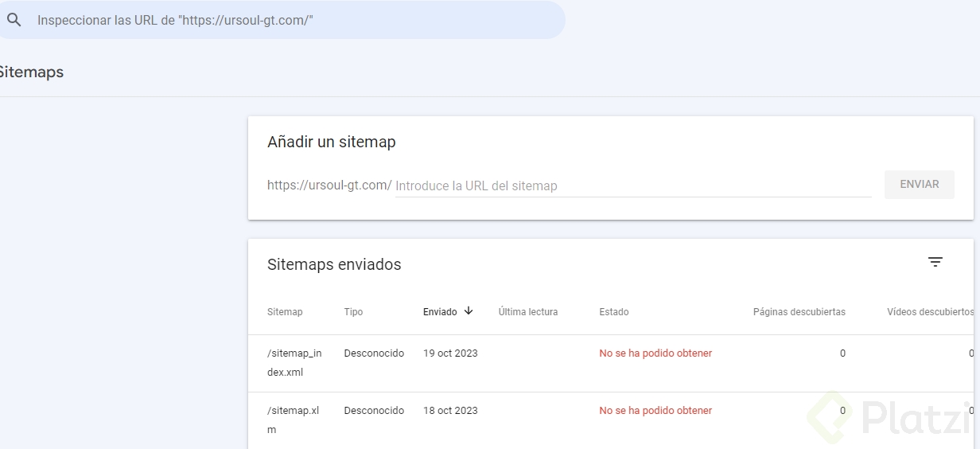Click the Última lectura column header
Image resolution: width=980 pixels, height=449 pixels.
528,312
